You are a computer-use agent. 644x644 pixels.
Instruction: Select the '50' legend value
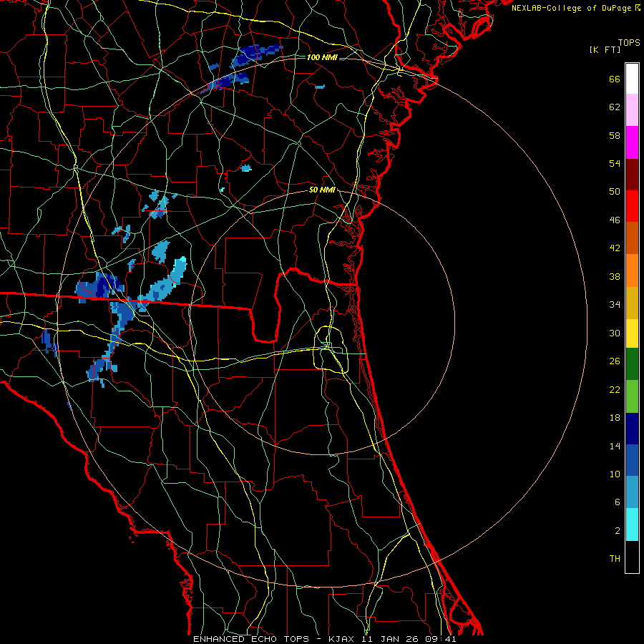[x=615, y=192]
